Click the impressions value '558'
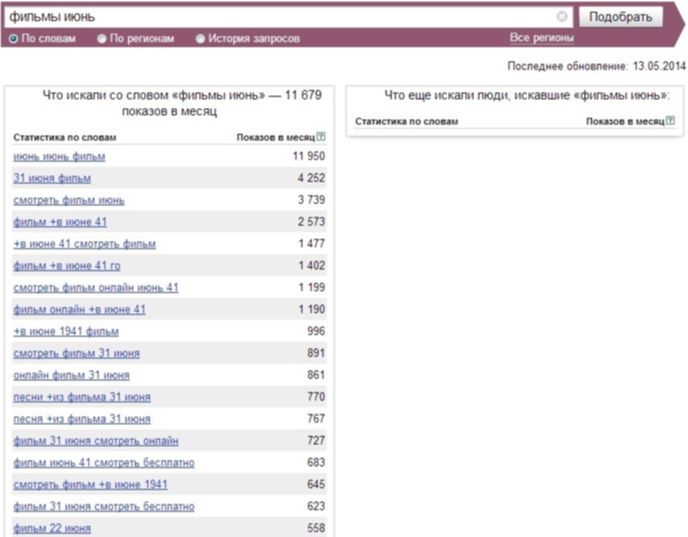 tap(316, 528)
